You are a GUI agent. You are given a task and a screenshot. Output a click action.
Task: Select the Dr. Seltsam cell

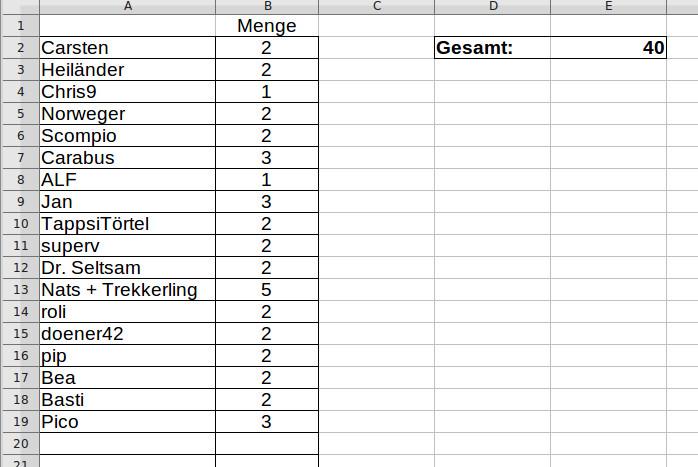tap(127, 268)
